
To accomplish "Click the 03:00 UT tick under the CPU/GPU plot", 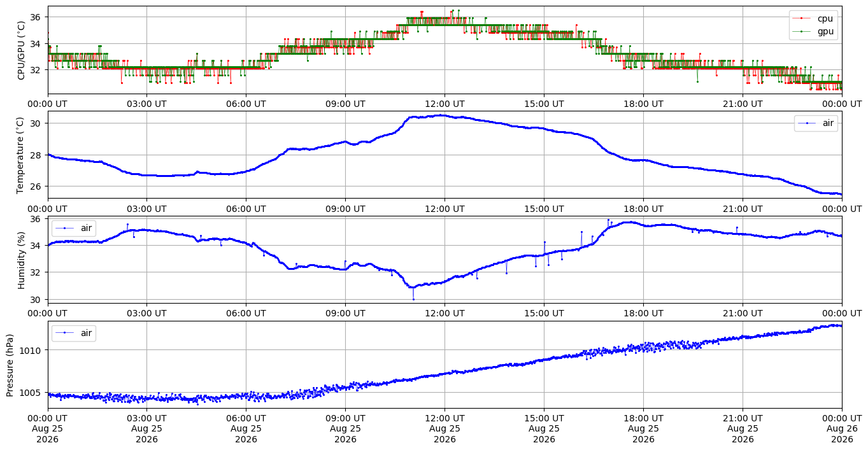I will coord(146,104).
